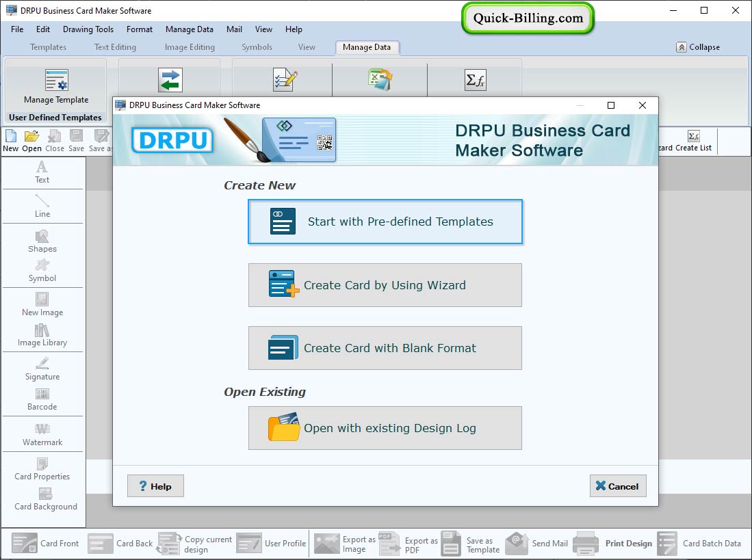Select the Symbol tool
This screenshot has height=560, width=752.
tap(42, 271)
